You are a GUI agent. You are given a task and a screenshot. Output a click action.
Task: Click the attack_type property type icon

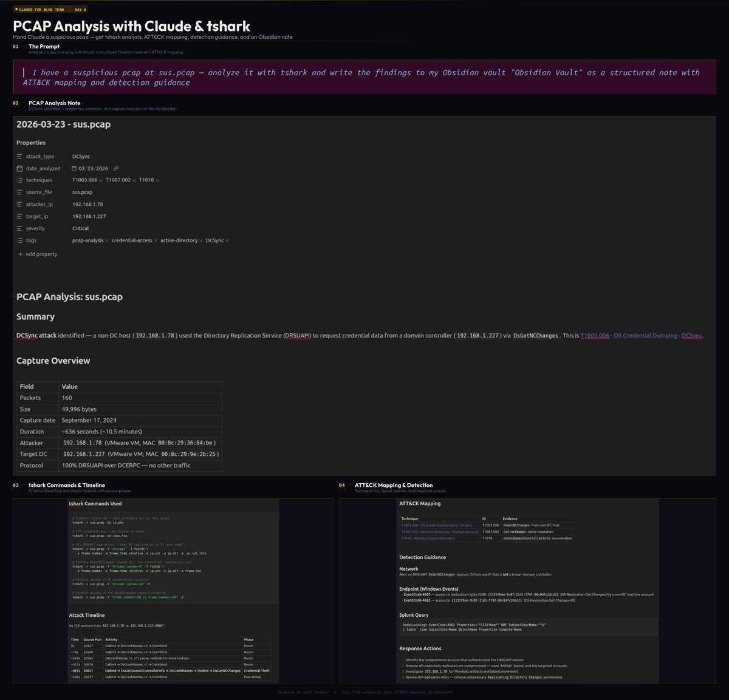[20, 157]
